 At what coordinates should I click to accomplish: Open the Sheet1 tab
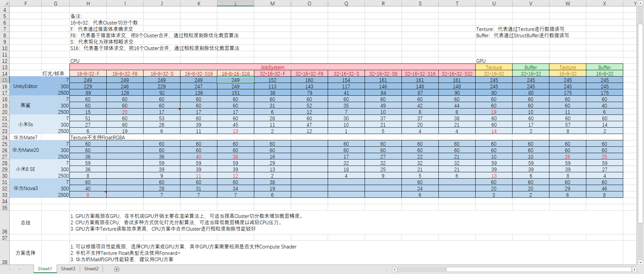tap(45, 269)
